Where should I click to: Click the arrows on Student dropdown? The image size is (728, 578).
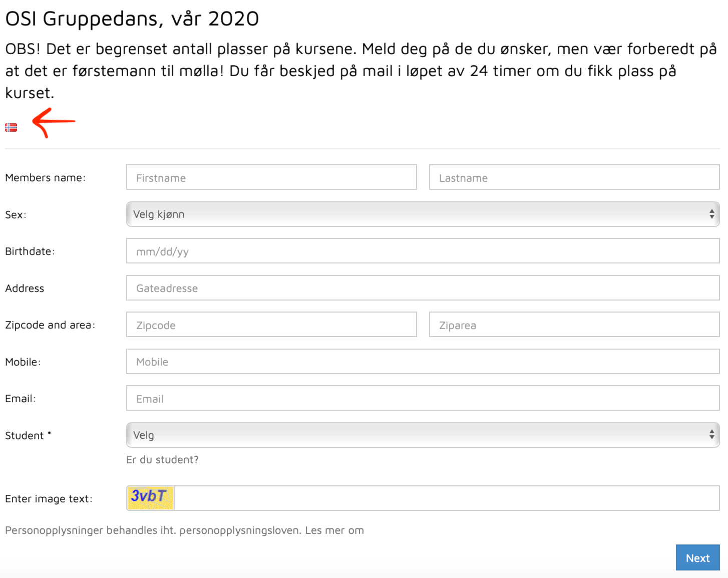pyautogui.click(x=711, y=435)
